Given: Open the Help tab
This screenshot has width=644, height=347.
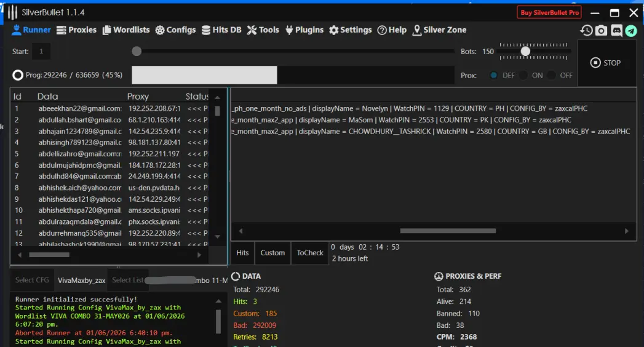Looking at the screenshot, I should point(392,30).
